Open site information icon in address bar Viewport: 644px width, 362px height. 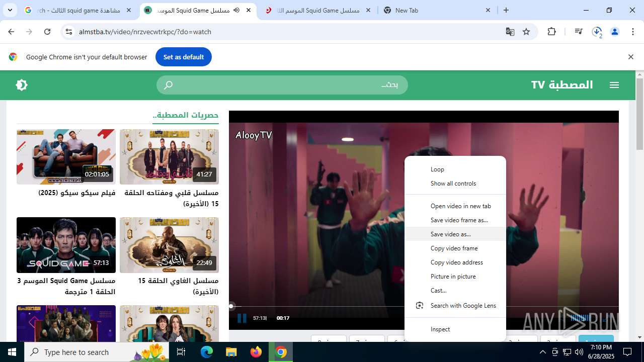click(x=69, y=32)
